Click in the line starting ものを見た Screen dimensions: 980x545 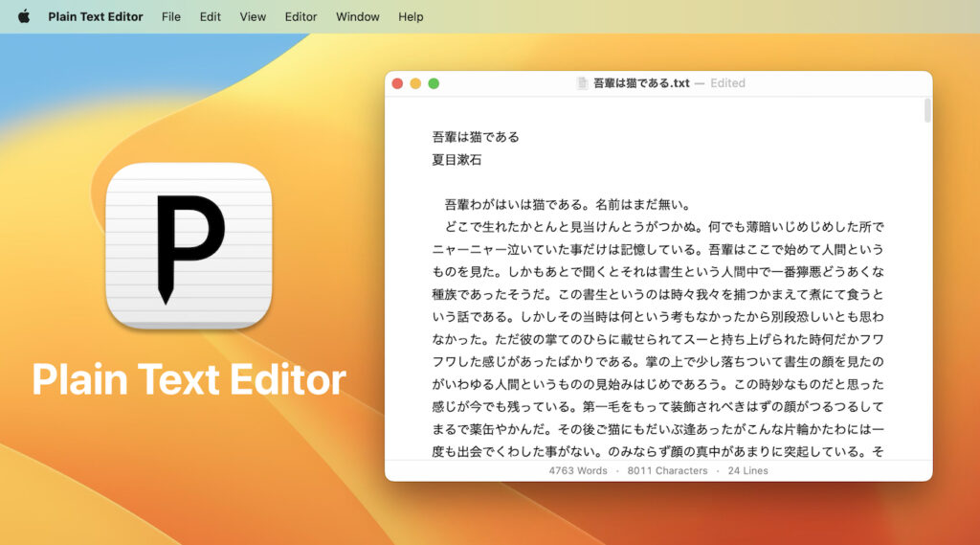[x=658, y=272]
